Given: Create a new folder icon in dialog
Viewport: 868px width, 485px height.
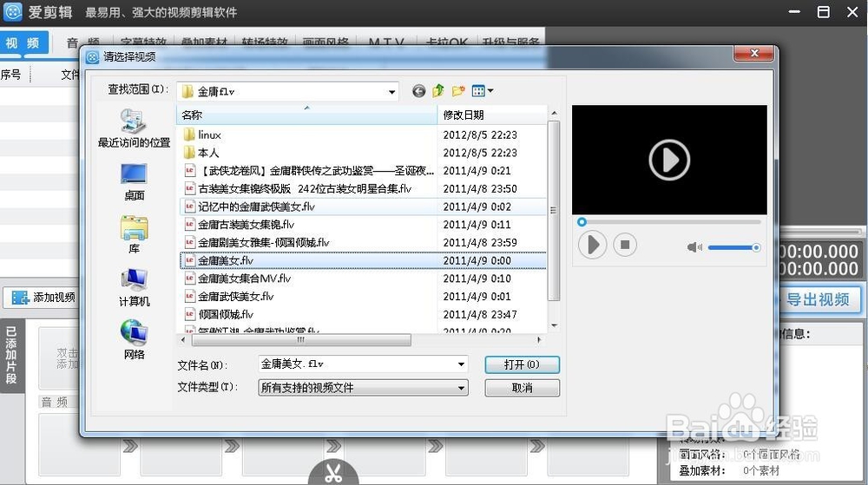Looking at the screenshot, I should (457, 91).
